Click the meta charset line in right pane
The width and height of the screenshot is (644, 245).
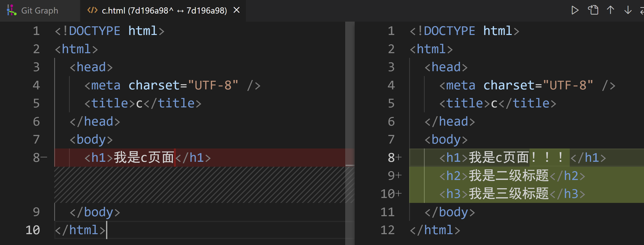527,85
